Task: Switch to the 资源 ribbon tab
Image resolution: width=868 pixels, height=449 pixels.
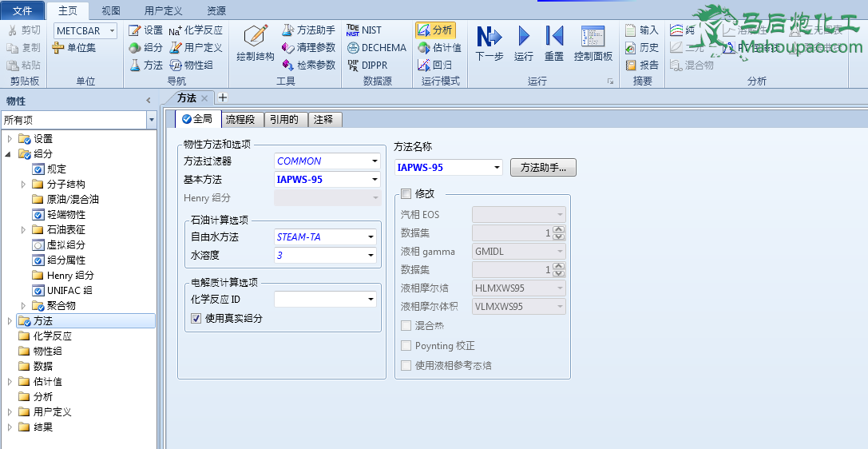Action: pos(216,10)
